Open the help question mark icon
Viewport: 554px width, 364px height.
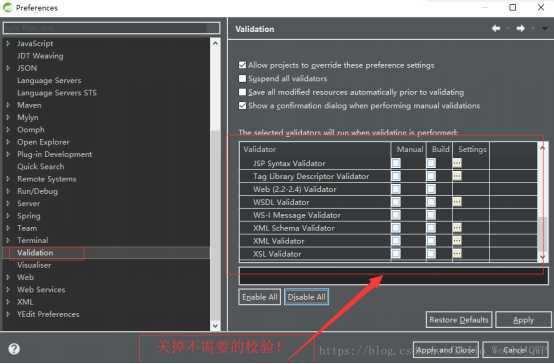[14, 349]
